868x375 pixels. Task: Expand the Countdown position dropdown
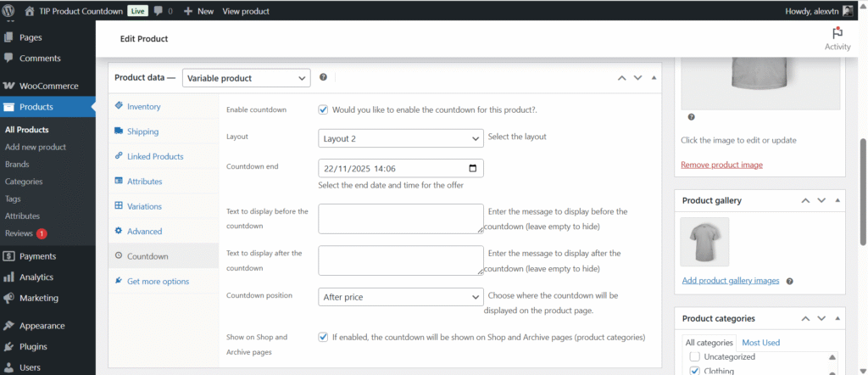(x=400, y=297)
